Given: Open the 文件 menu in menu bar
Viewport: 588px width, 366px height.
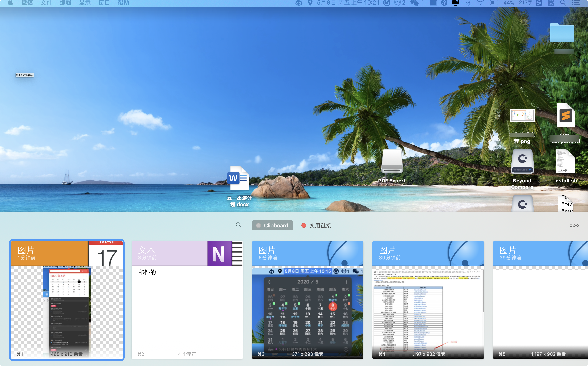Looking at the screenshot, I should click(46, 3).
